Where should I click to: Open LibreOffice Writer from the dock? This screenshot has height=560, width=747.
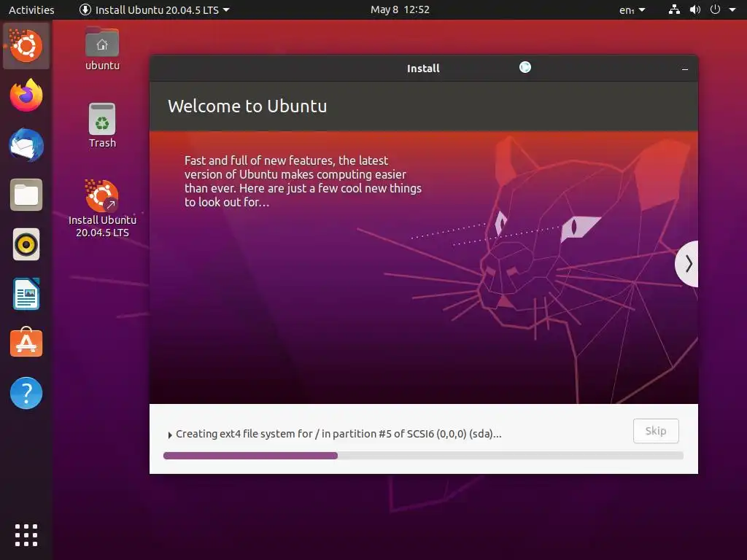(26, 294)
